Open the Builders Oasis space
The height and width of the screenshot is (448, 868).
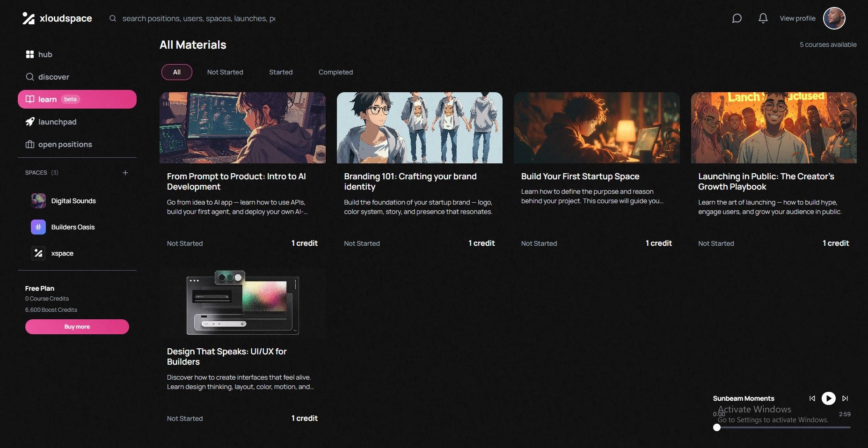pos(77,227)
